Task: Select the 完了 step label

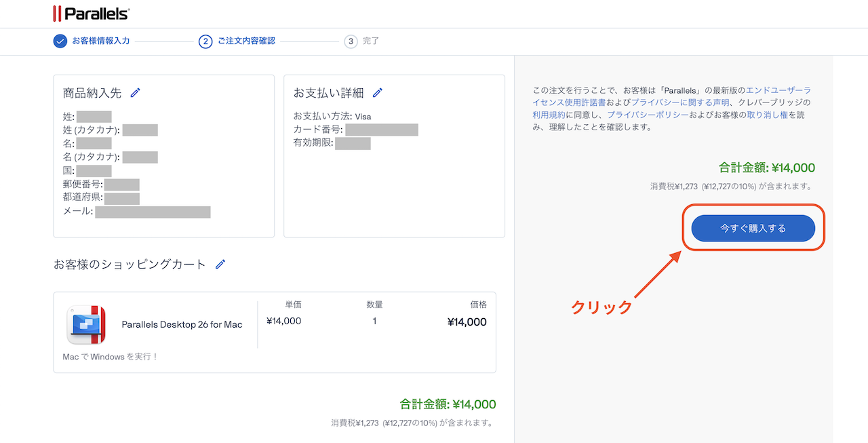Action: coord(371,41)
